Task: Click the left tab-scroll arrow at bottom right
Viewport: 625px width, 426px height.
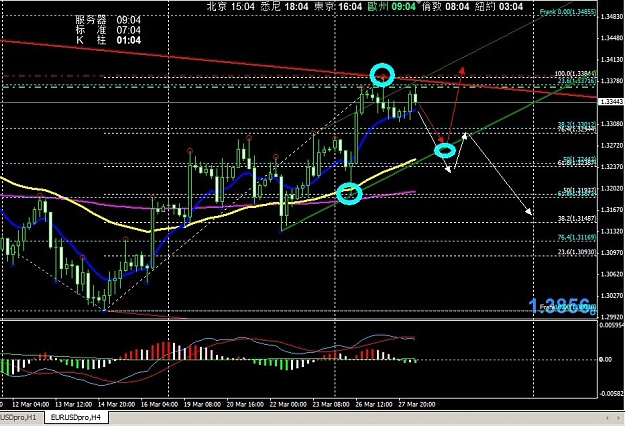Action: pyautogui.click(x=607, y=418)
